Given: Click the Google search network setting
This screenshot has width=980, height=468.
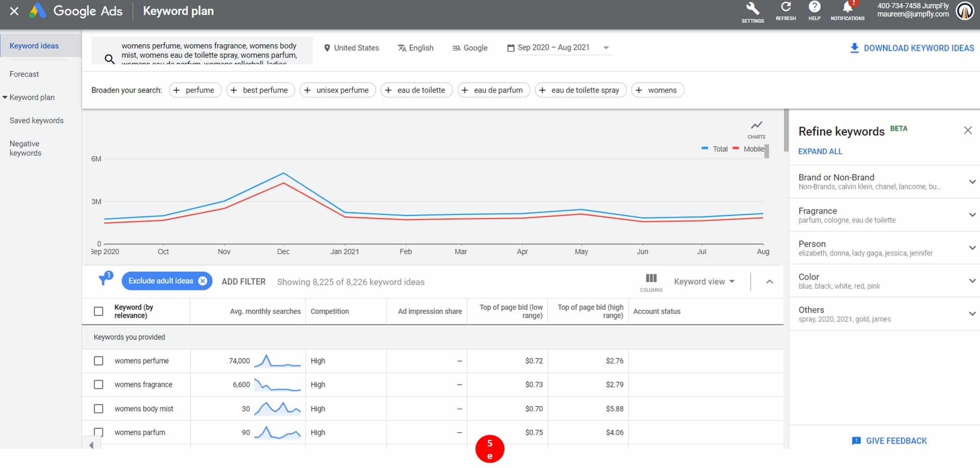Looking at the screenshot, I should tap(469, 48).
